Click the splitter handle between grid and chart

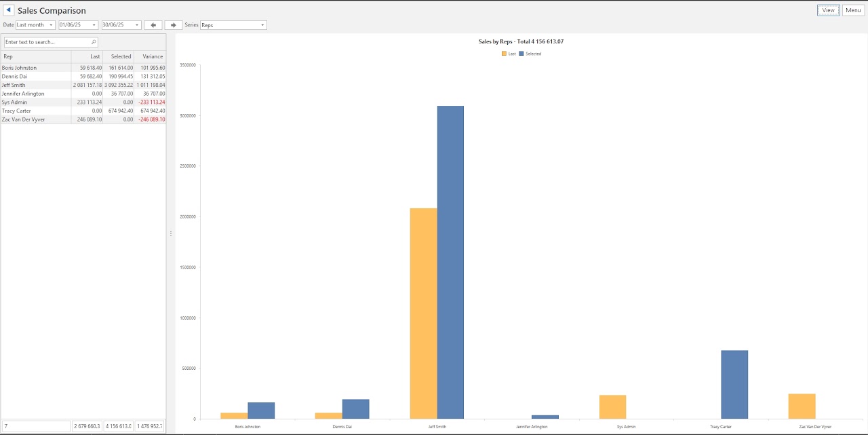(x=170, y=233)
